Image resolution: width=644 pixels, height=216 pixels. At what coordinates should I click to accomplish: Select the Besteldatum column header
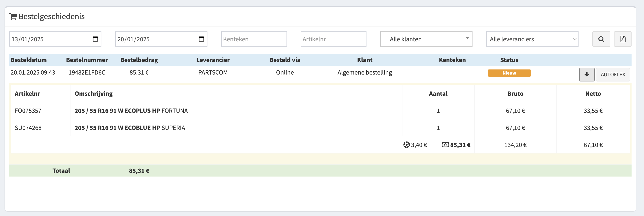coord(29,60)
